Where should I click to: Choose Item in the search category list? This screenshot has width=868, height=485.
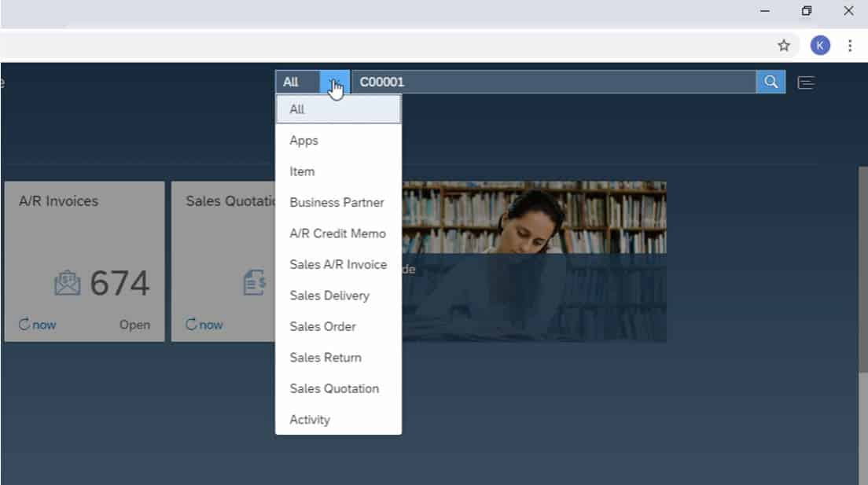click(x=302, y=171)
